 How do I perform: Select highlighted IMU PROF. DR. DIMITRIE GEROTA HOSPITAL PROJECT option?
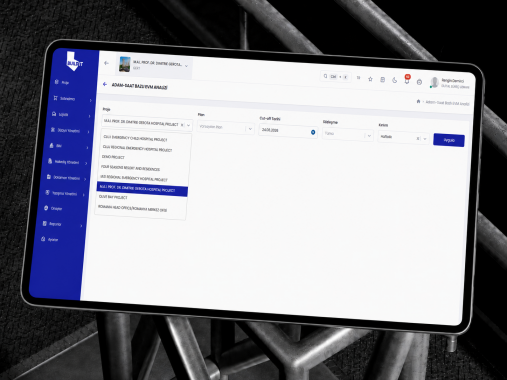coord(142,189)
